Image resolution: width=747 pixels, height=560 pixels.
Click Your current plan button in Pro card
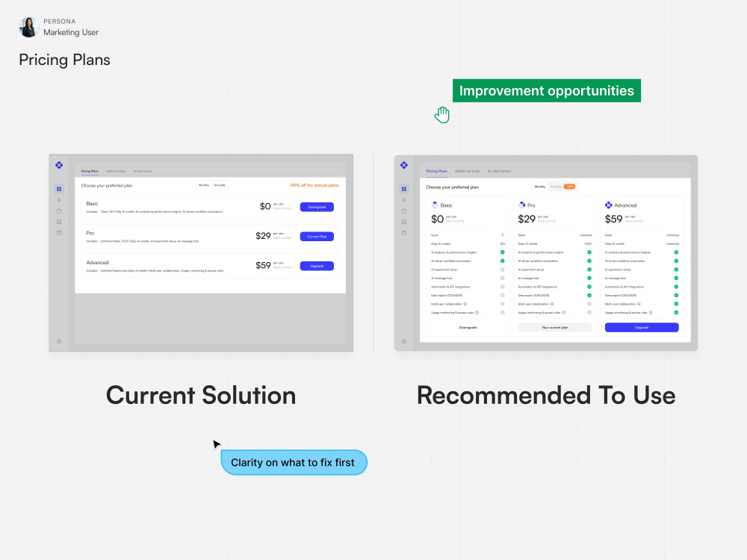555,328
